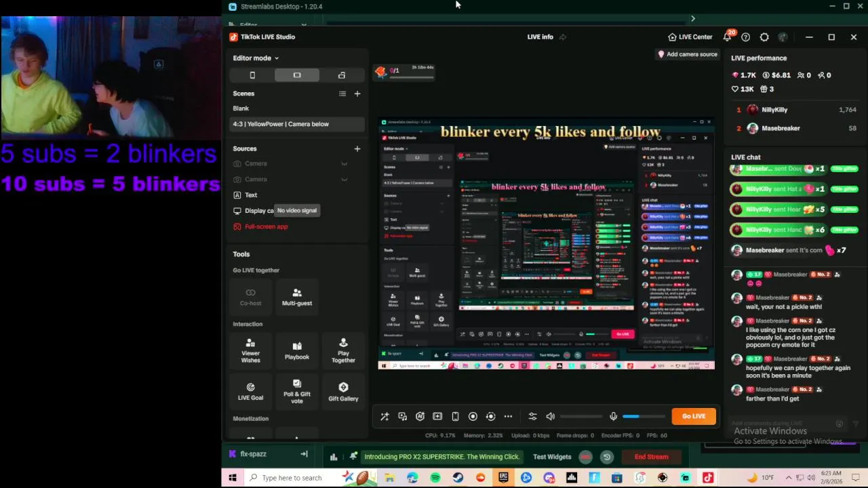Open TikTok LIVE Studio settings gear
The image size is (868, 488).
pyautogui.click(x=764, y=37)
